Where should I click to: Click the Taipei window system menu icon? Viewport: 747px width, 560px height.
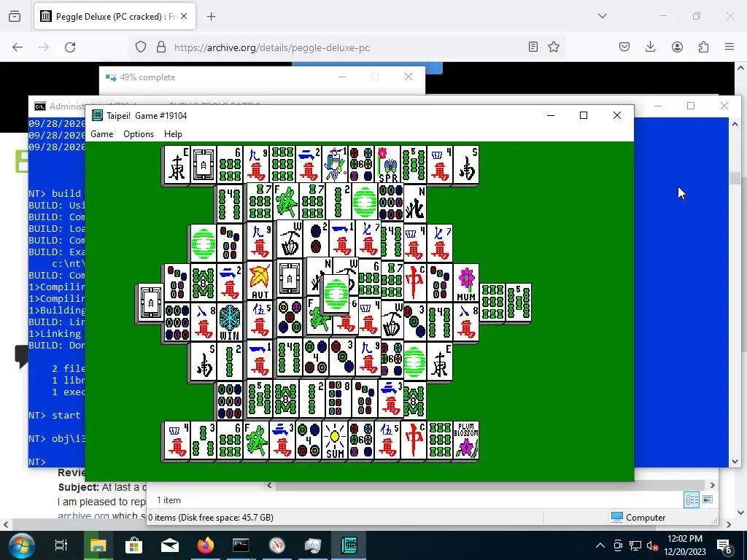(x=97, y=115)
